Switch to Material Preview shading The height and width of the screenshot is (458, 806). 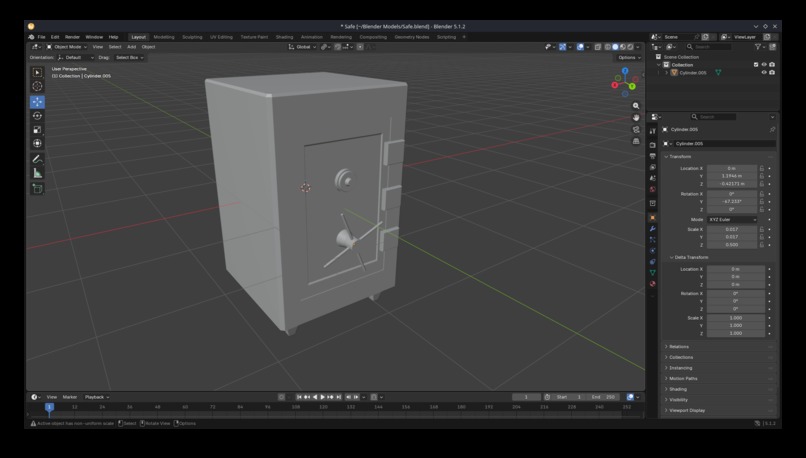pos(622,47)
